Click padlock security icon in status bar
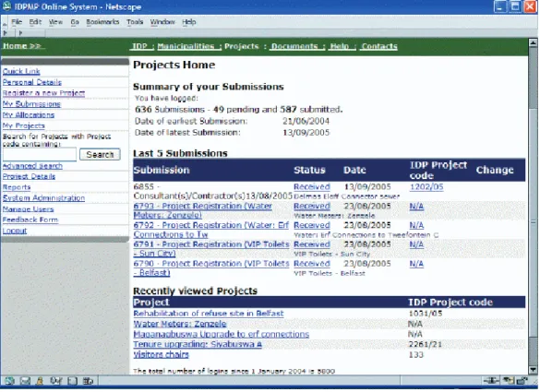 (522, 380)
